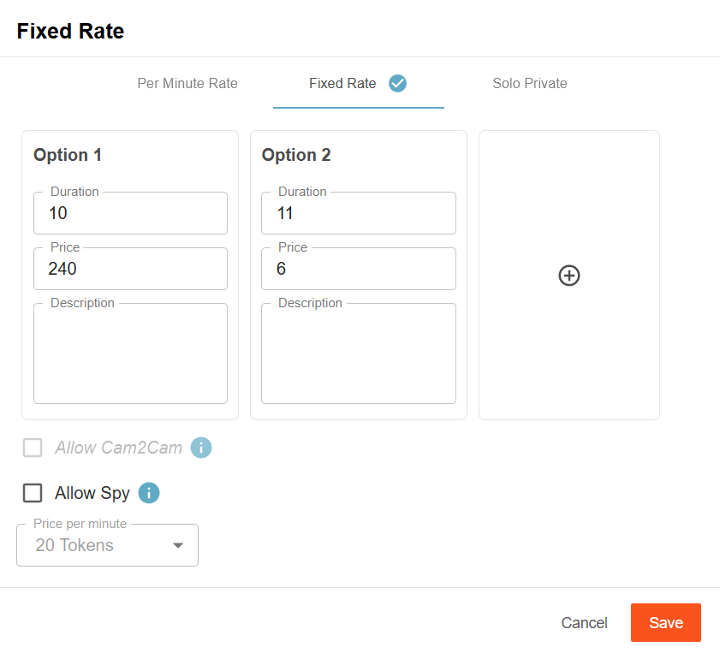Focus the Option 2 Duration field

pyautogui.click(x=358, y=213)
